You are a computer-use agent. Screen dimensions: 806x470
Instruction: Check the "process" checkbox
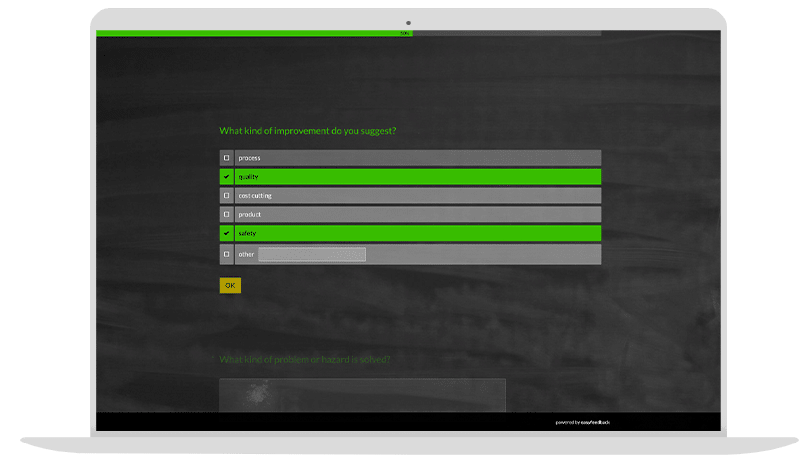click(x=226, y=158)
